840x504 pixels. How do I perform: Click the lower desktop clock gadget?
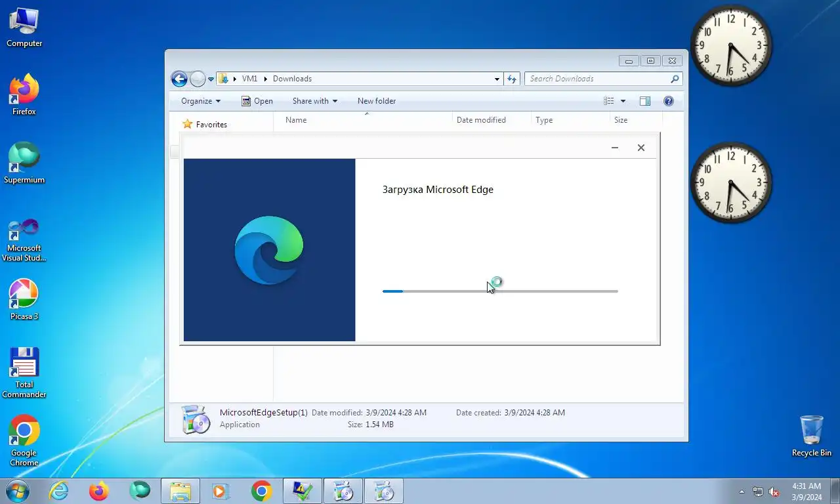(731, 182)
